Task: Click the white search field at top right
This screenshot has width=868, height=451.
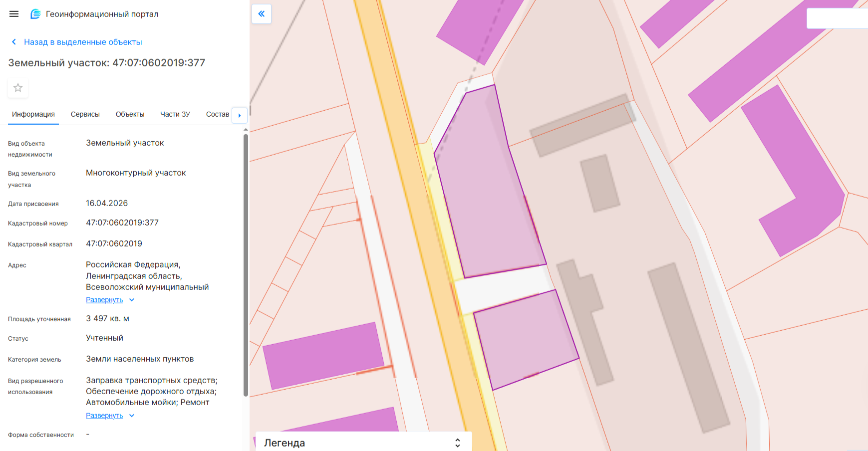Action: click(x=837, y=18)
